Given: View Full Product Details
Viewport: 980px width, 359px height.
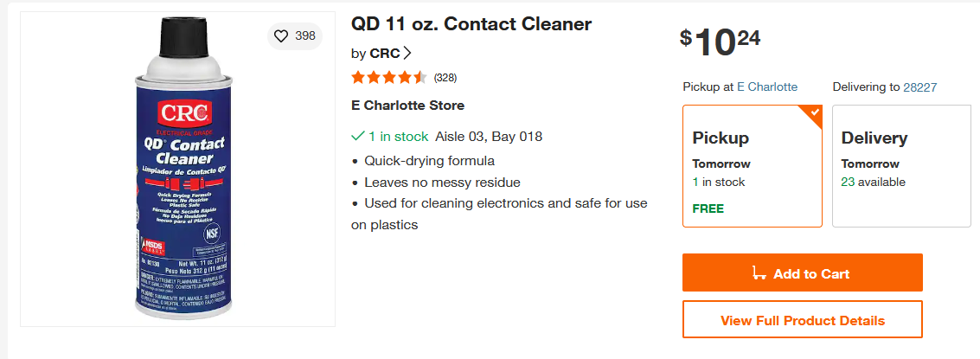Looking at the screenshot, I should tap(803, 319).
